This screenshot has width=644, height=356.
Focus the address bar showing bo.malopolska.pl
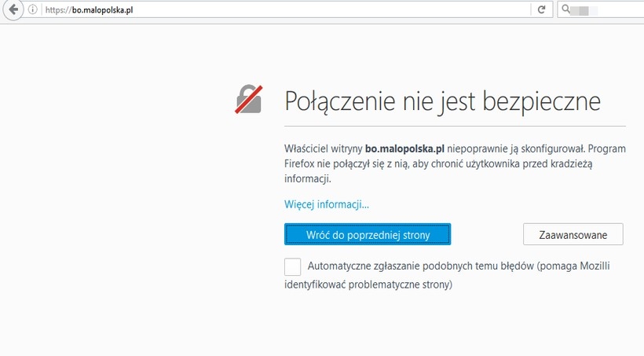point(287,9)
